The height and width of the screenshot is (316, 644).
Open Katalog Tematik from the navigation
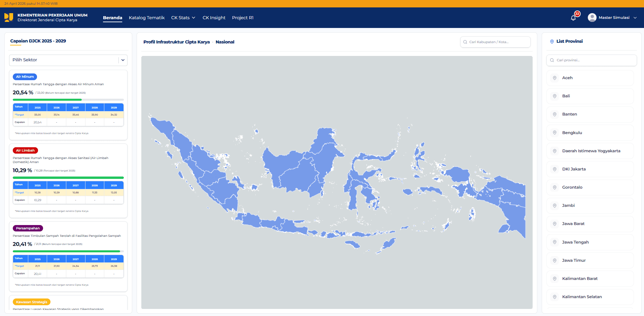coord(147,18)
